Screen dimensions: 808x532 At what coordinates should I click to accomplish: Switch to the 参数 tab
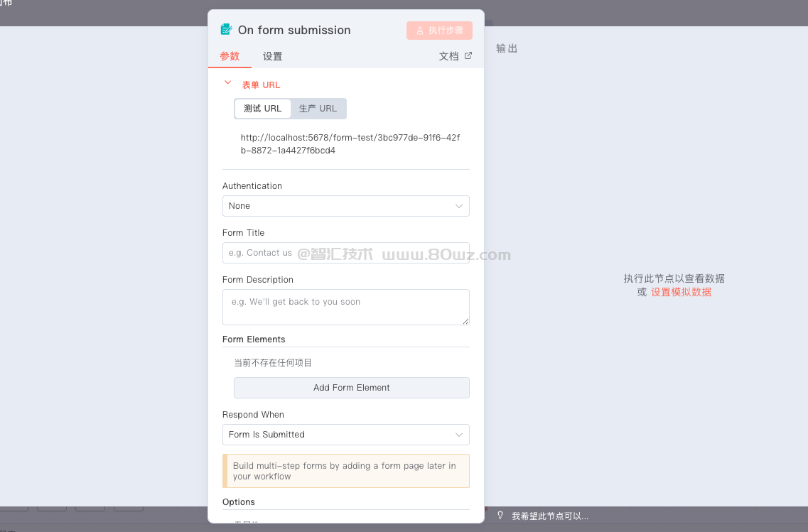tap(230, 57)
